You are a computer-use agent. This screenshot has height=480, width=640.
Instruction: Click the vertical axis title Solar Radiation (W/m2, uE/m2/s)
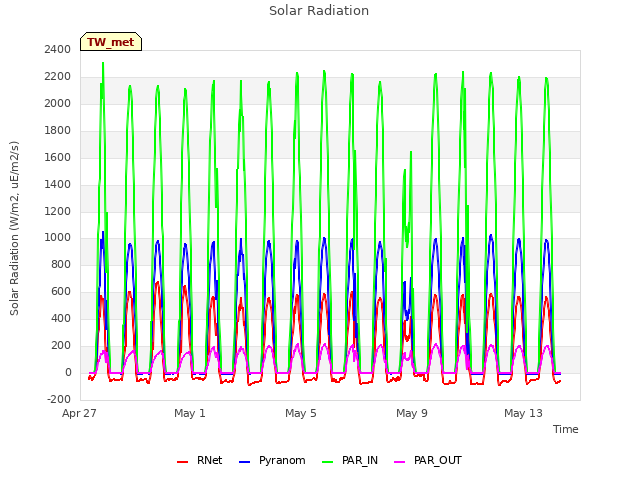point(15,228)
